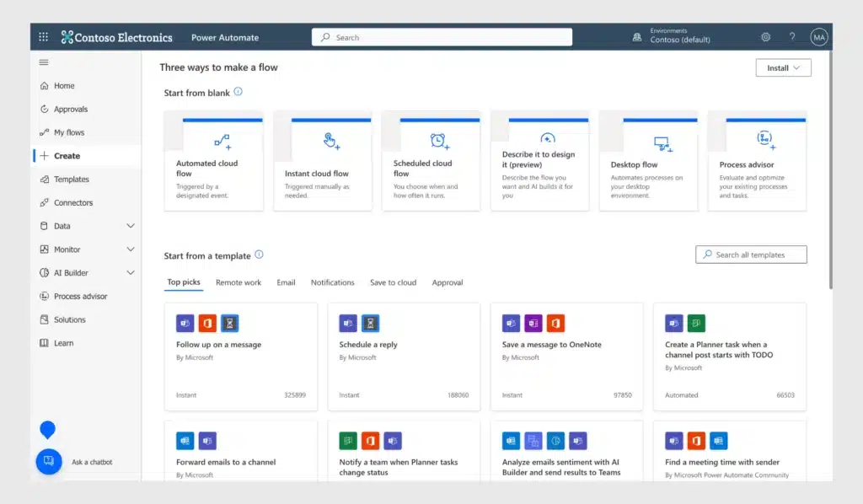Click the Approvals icon in sidebar
Viewport: 863px width, 504px height.
click(44, 109)
